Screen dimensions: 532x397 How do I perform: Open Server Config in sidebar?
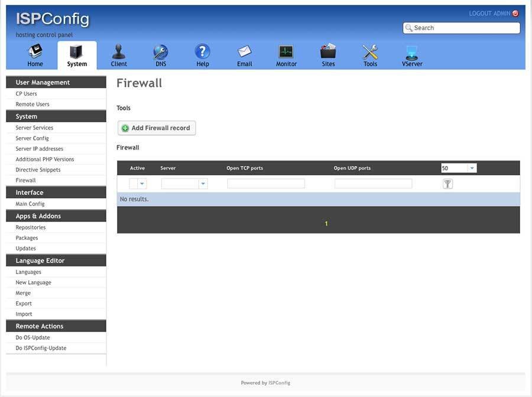[32, 138]
